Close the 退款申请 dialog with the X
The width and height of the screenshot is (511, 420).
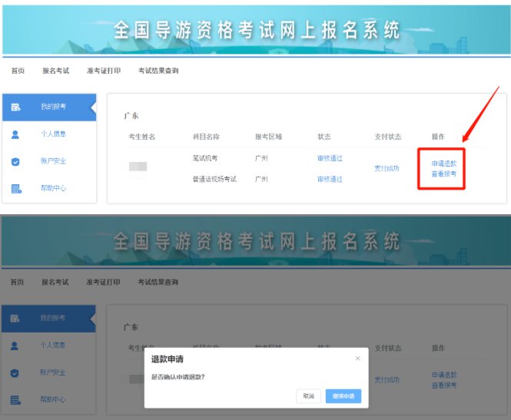[357, 359]
